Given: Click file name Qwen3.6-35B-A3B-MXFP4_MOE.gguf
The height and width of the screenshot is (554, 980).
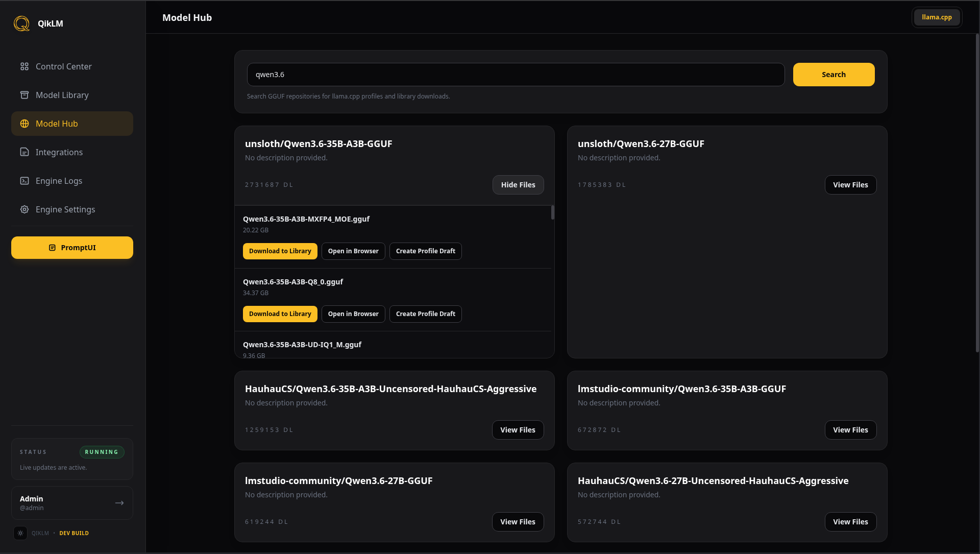Looking at the screenshot, I should (306, 219).
